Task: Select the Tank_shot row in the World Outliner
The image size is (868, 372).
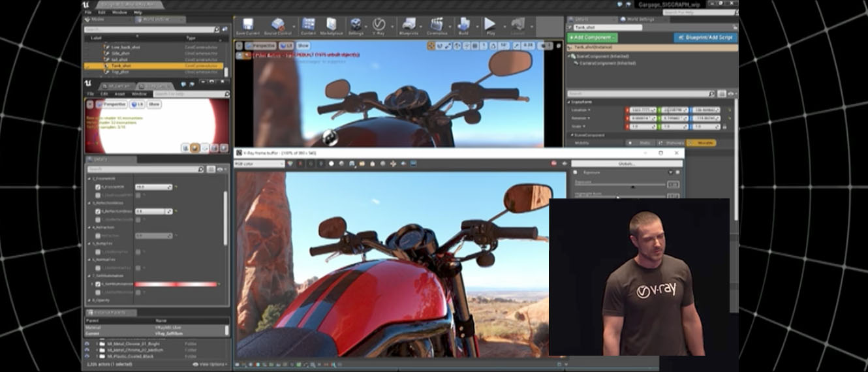Action: (x=153, y=65)
